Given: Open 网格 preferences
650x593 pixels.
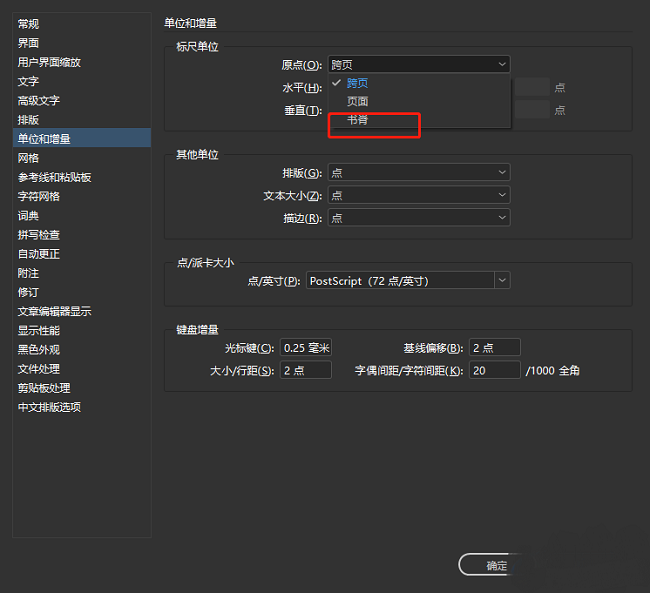Looking at the screenshot, I should tap(82, 158).
